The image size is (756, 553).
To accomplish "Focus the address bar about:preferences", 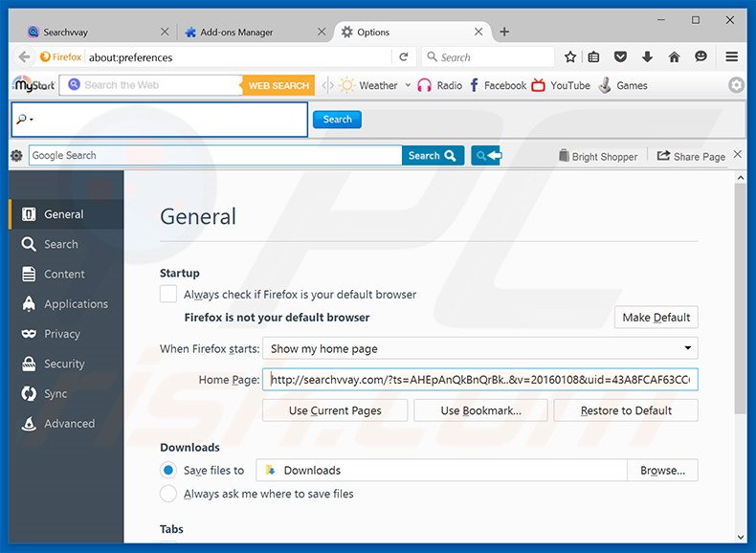I will coord(238,57).
